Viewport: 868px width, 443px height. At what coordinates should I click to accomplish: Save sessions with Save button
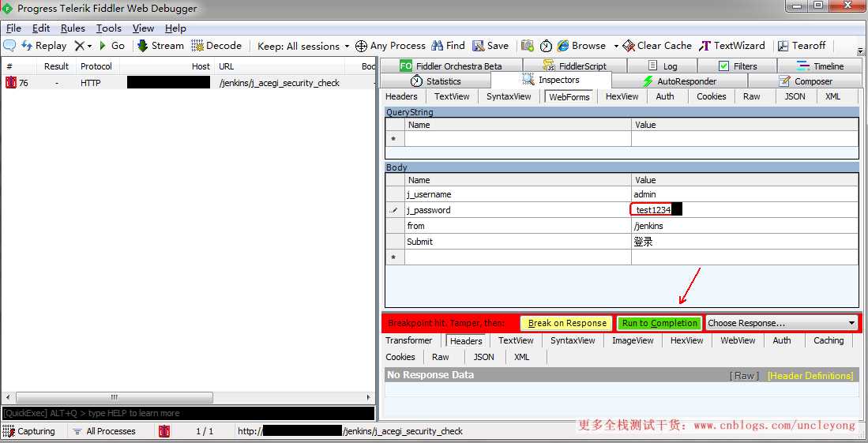coord(490,46)
